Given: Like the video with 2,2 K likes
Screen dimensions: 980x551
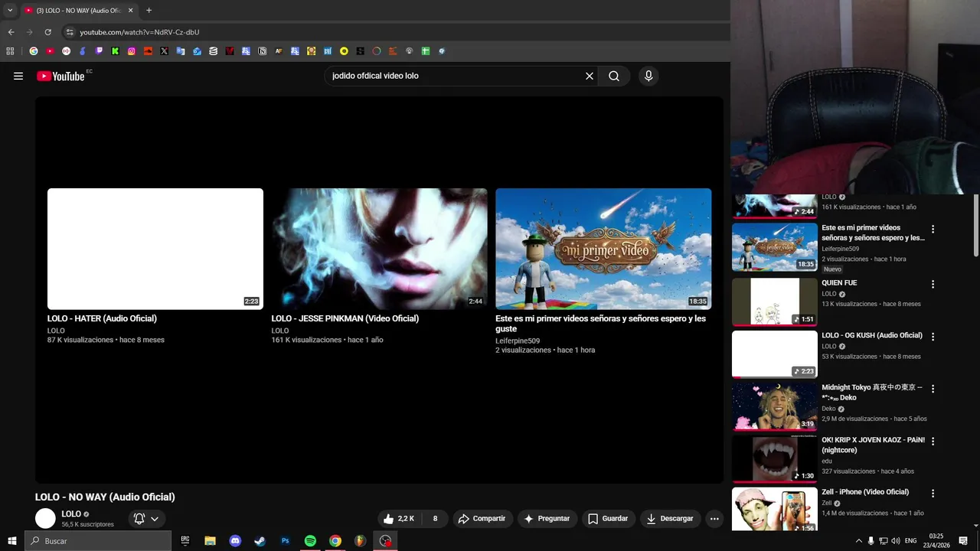Looking at the screenshot, I should tap(399, 518).
